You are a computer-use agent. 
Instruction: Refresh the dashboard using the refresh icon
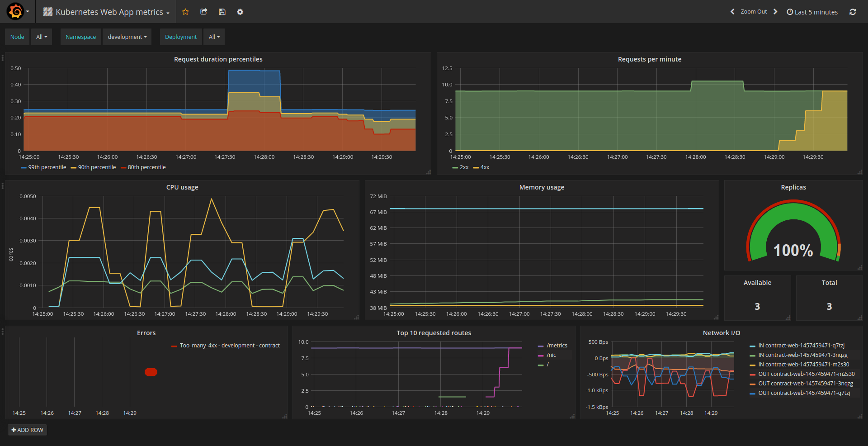pyautogui.click(x=853, y=12)
